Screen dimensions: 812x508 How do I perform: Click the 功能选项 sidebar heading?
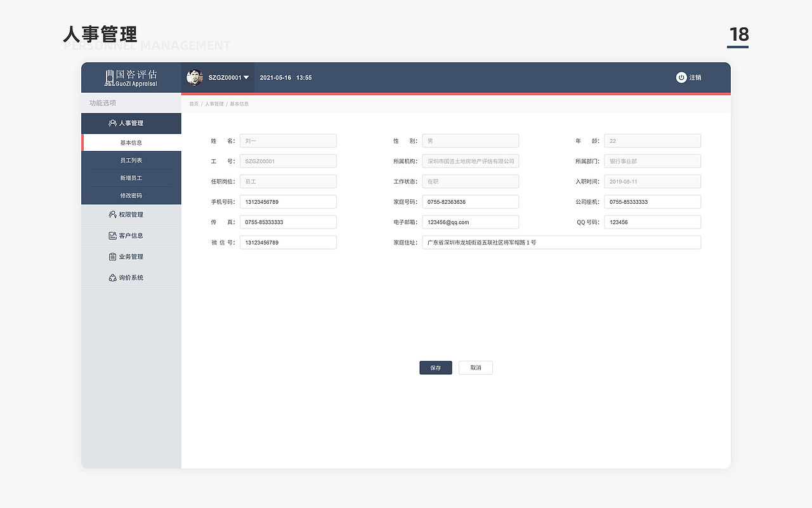[103, 103]
